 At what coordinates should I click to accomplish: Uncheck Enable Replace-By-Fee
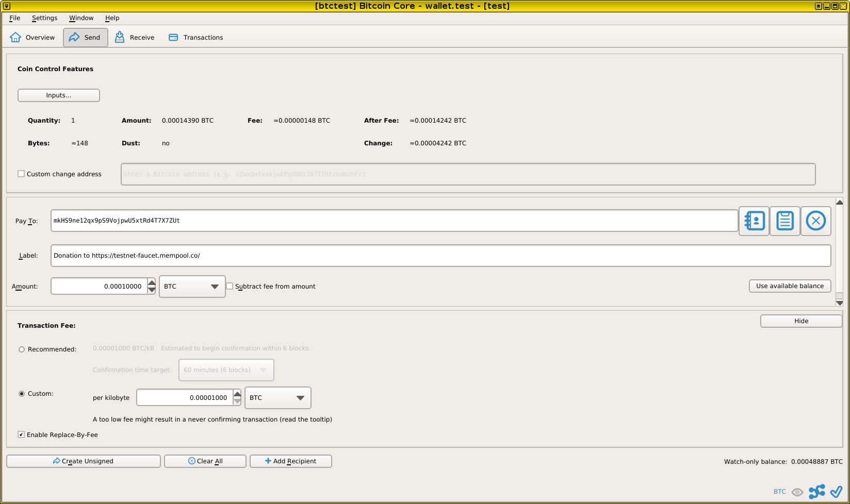click(21, 435)
